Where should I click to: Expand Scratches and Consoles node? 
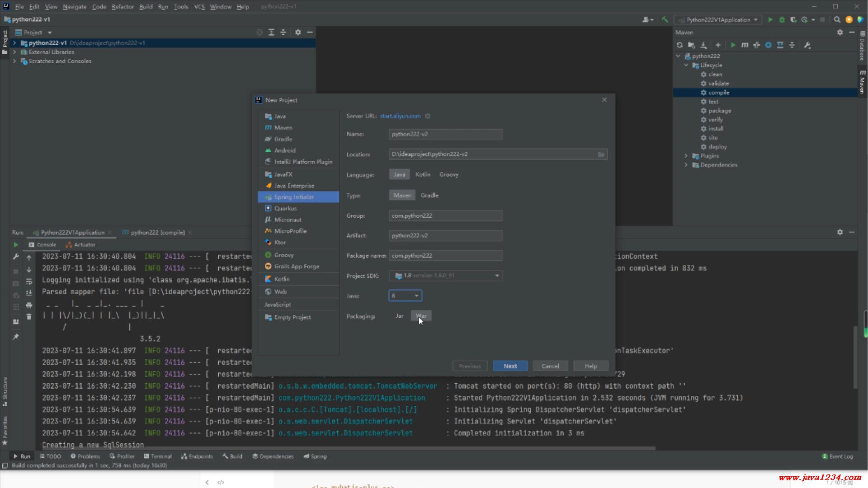coord(14,61)
